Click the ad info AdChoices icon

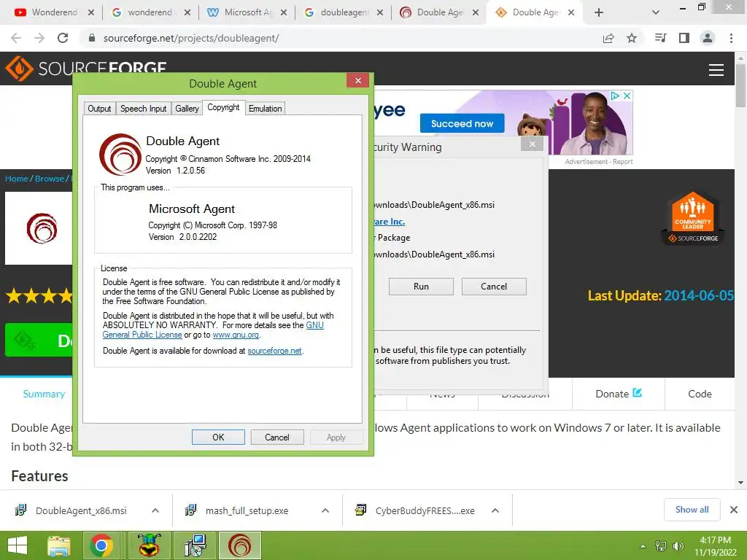click(x=615, y=96)
